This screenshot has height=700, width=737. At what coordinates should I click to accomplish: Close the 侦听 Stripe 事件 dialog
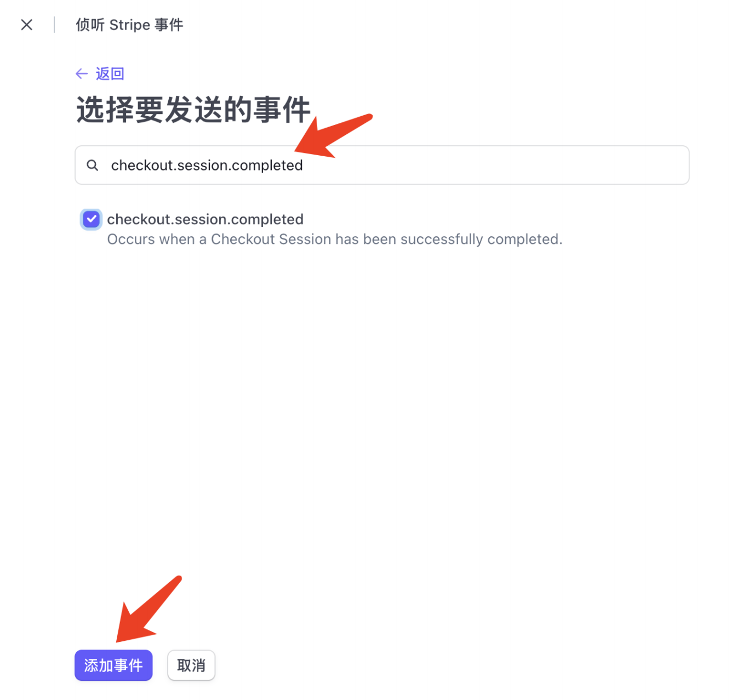pyautogui.click(x=26, y=25)
